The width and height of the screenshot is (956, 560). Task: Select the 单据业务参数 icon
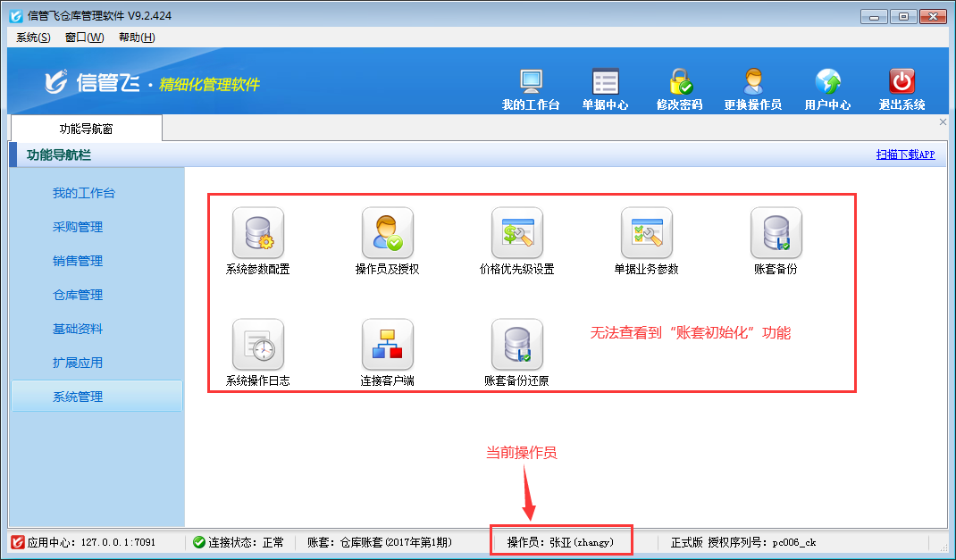pos(646,233)
